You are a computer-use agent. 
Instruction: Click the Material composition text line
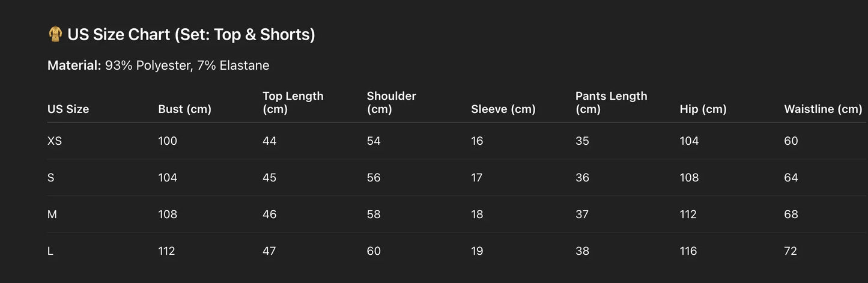158,65
